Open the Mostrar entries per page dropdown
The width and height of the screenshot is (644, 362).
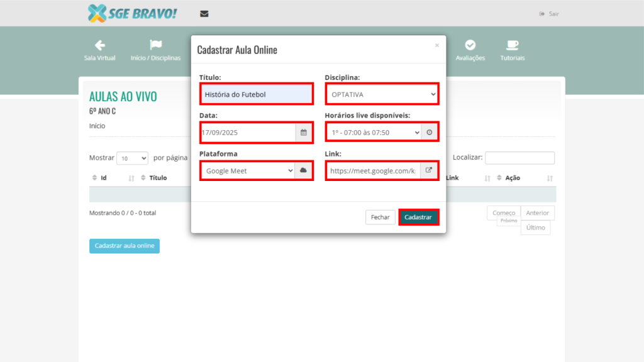(132, 158)
